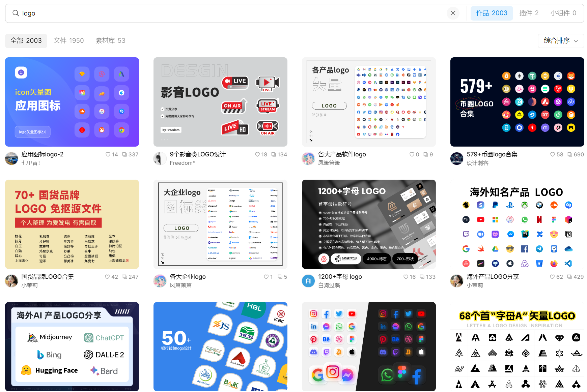The width and height of the screenshot is (587, 392).
Task: Click copy count icon on 海外产品LOGO分享
Action: (569, 277)
